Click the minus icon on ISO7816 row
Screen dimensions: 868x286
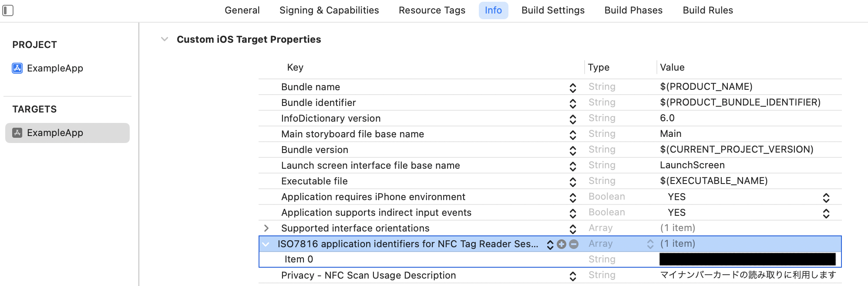(x=574, y=244)
